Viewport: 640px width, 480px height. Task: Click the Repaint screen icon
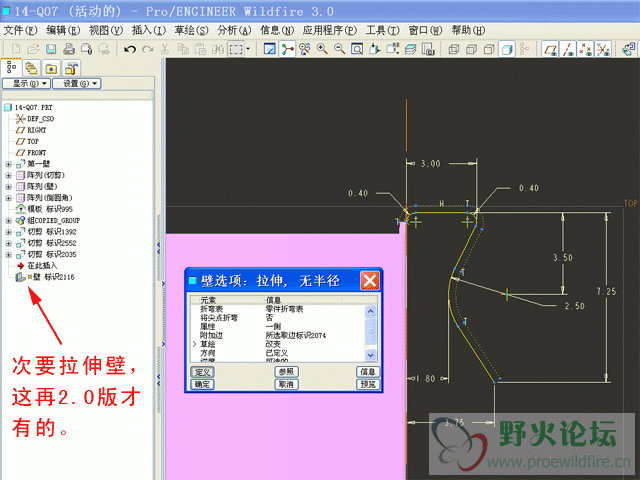point(270,49)
